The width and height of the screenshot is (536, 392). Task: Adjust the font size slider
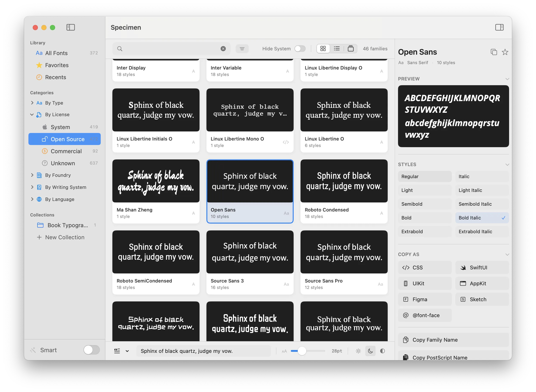[302, 351]
